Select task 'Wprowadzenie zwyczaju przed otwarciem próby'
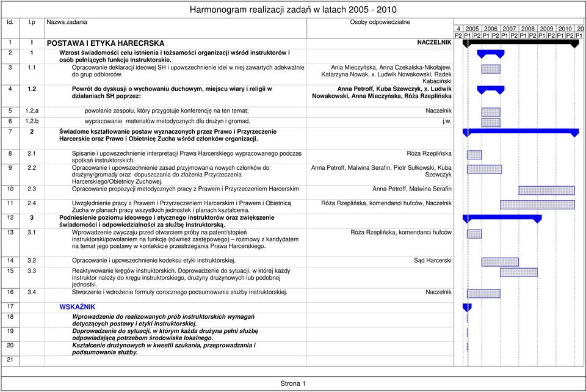586x392 pixels. point(185,239)
